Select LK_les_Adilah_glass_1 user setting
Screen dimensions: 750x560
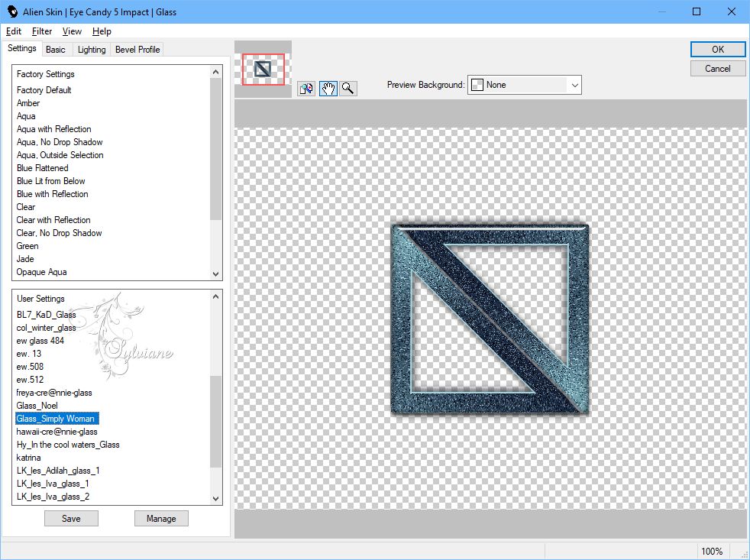[58, 470]
